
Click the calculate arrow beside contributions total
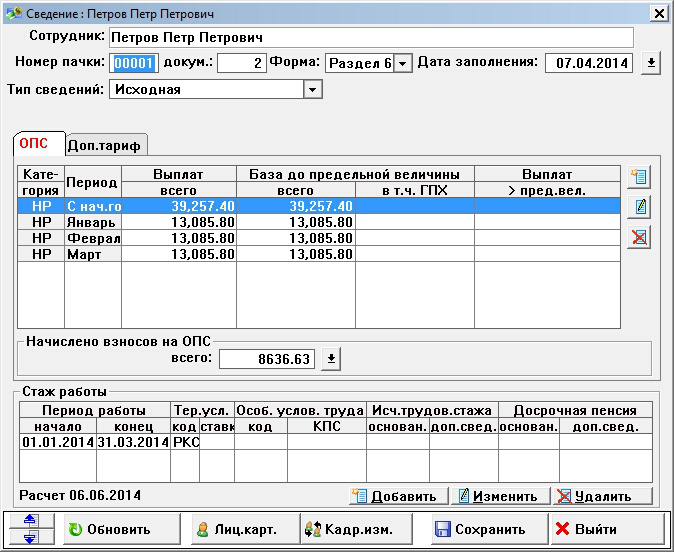point(332,358)
